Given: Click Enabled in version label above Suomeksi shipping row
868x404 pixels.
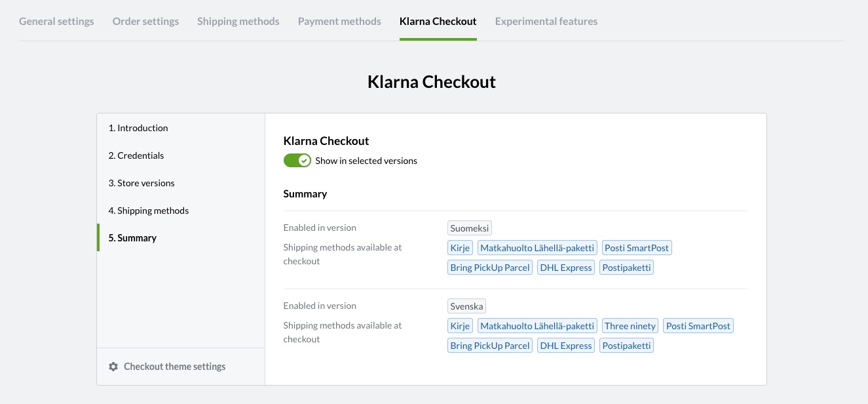Looking at the screenshot, I should [320, 228].
